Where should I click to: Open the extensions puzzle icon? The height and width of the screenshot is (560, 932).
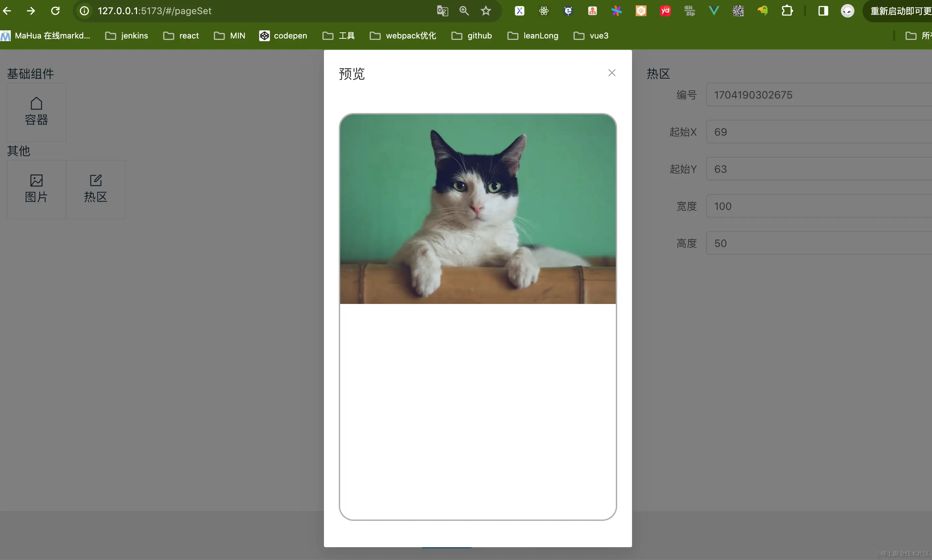point(787,11)
